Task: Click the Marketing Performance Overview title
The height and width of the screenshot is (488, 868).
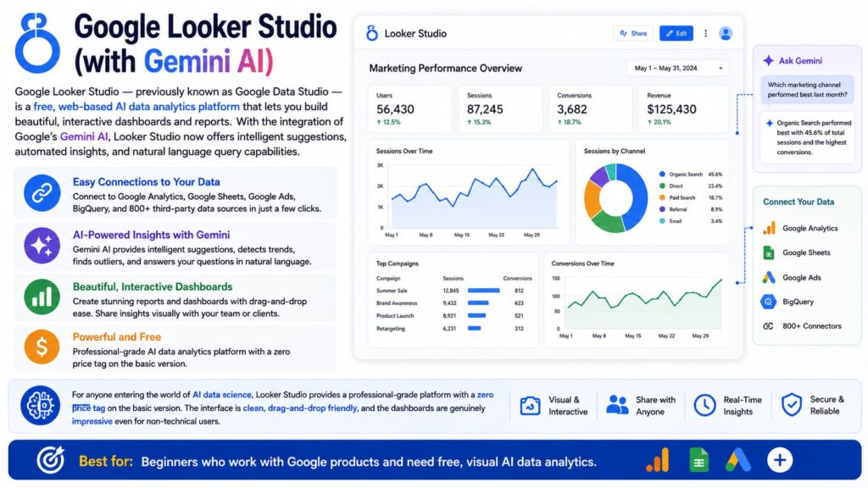Action: click(445, 68)
